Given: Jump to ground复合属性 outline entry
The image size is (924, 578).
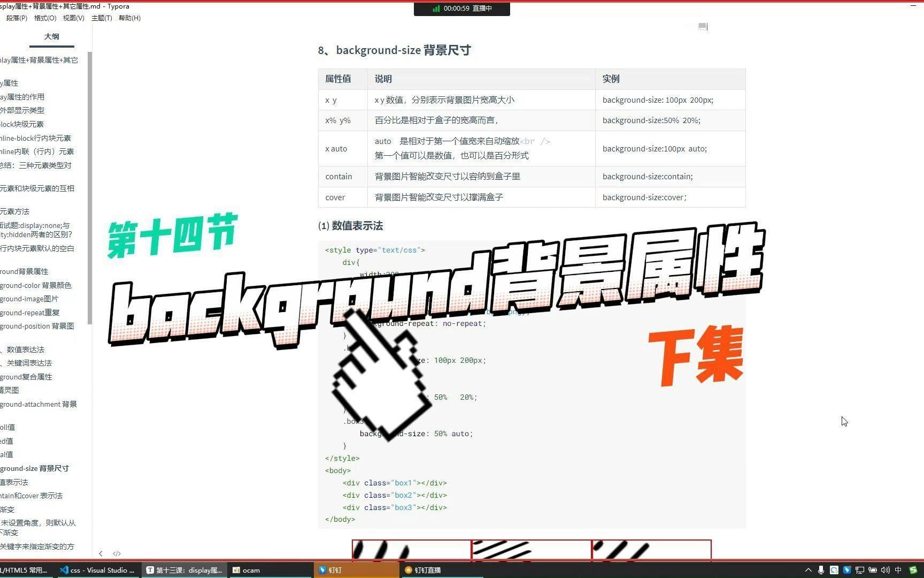Looking at the screenshot, I should click(x=26, y=377).
